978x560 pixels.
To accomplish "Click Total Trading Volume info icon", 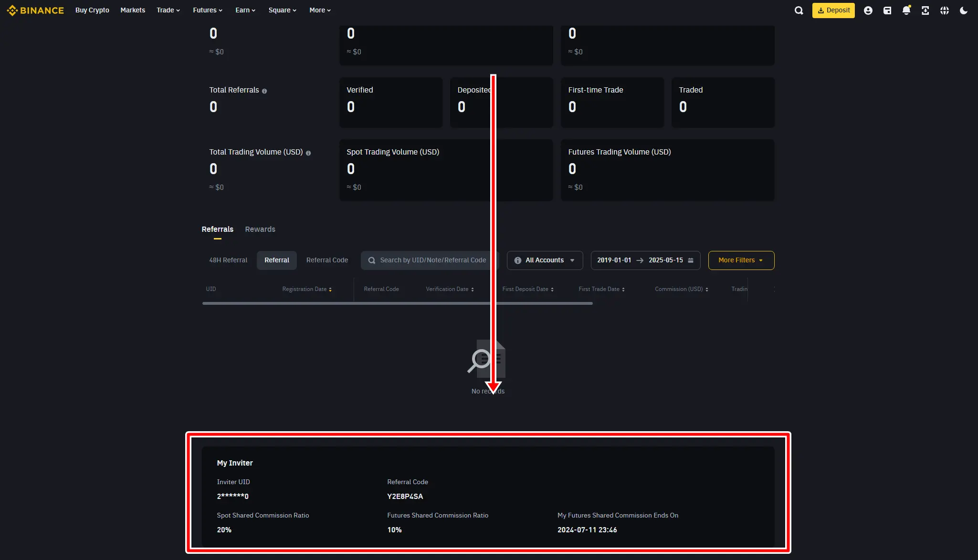I will pyautogui.click(x=308, y=153).
